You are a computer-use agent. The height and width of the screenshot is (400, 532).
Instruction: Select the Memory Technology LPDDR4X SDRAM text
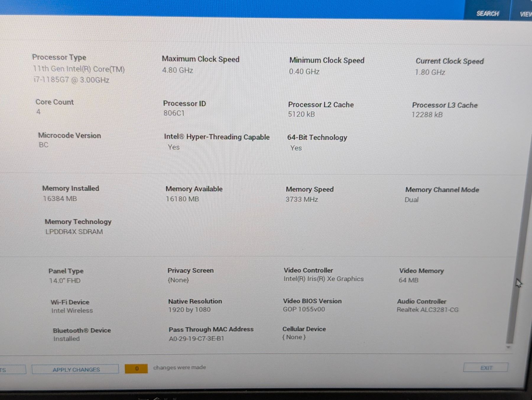74,232
